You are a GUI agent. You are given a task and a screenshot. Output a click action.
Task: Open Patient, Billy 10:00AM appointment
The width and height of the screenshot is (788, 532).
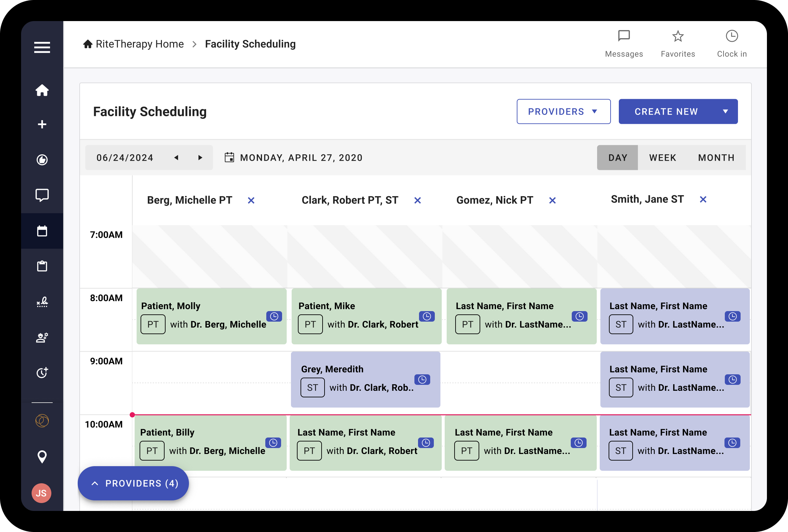[x=211, y=443]
